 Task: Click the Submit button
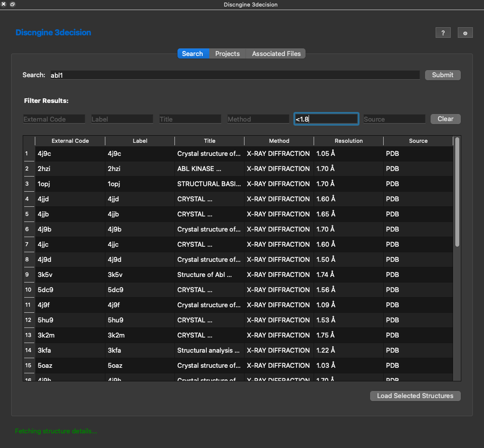(x=443, y=75)
